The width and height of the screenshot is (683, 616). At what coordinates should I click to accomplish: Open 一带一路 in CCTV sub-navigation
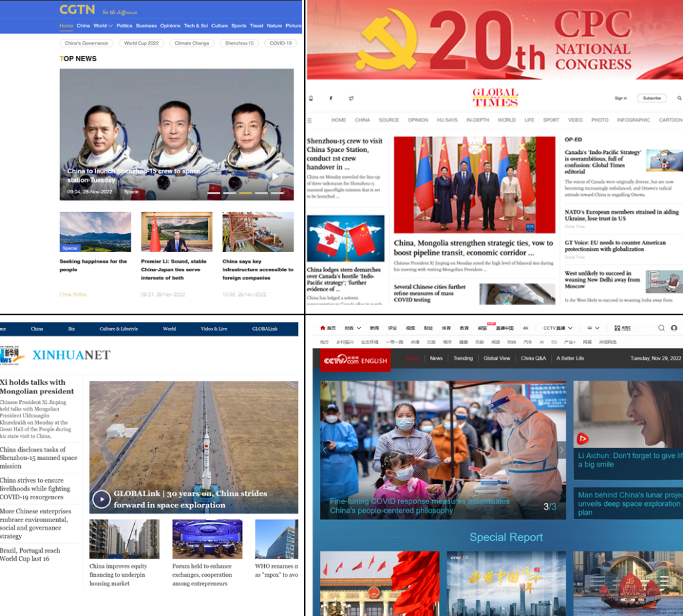pos(394,342)
